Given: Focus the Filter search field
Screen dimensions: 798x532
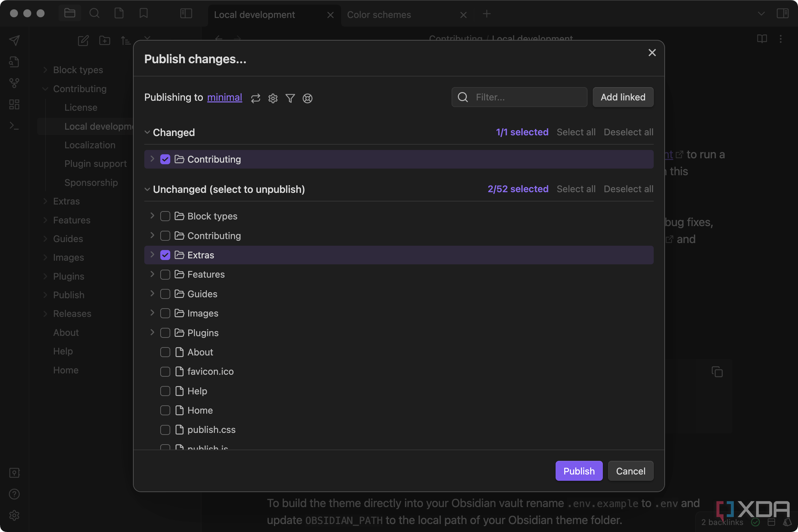Looking at the screenshot, I should click(519, 97).
